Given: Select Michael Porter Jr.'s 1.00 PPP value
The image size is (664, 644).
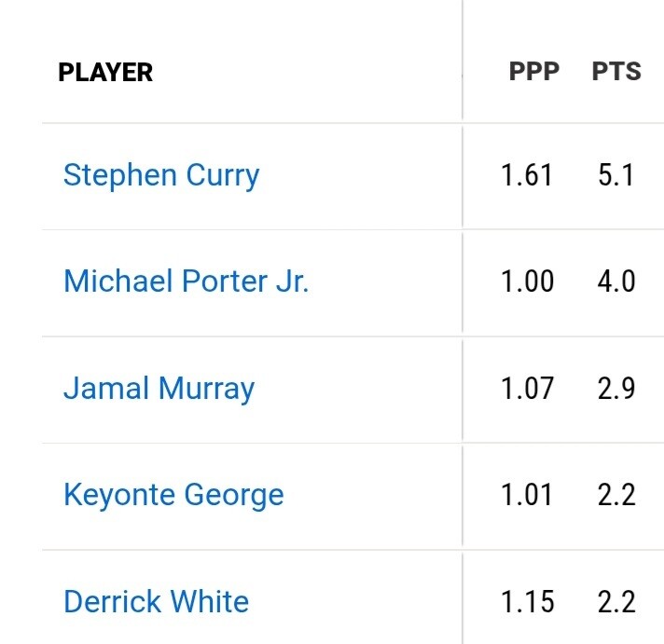Looking at the screenshot, I should coord(527,281).
